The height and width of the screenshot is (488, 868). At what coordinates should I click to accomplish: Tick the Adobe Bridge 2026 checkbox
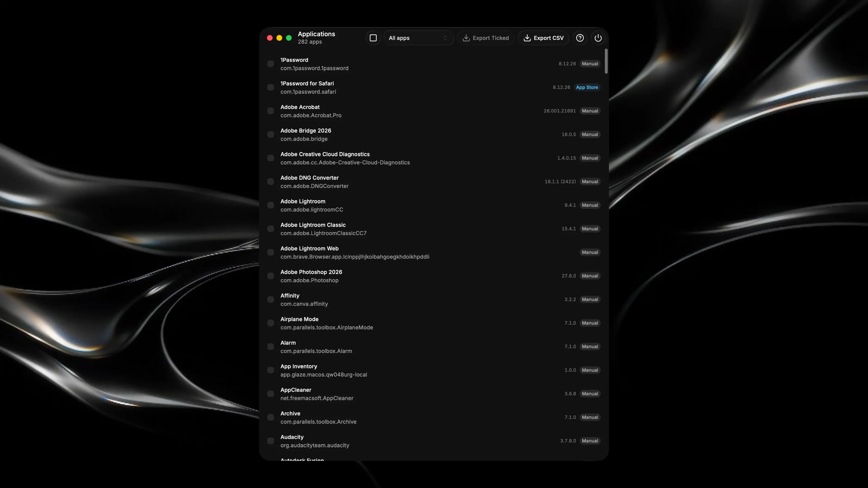coord(271,134)
